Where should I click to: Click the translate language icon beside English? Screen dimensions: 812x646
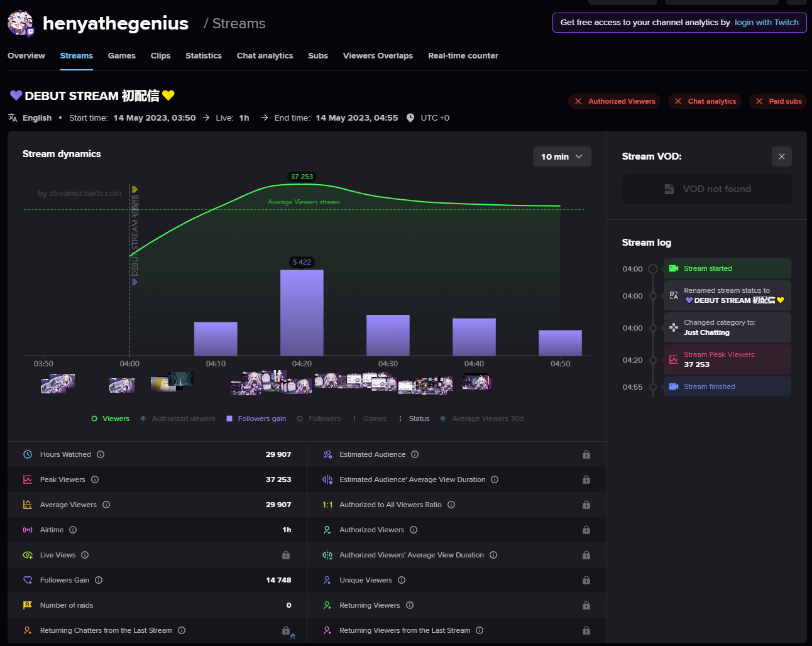13,118
